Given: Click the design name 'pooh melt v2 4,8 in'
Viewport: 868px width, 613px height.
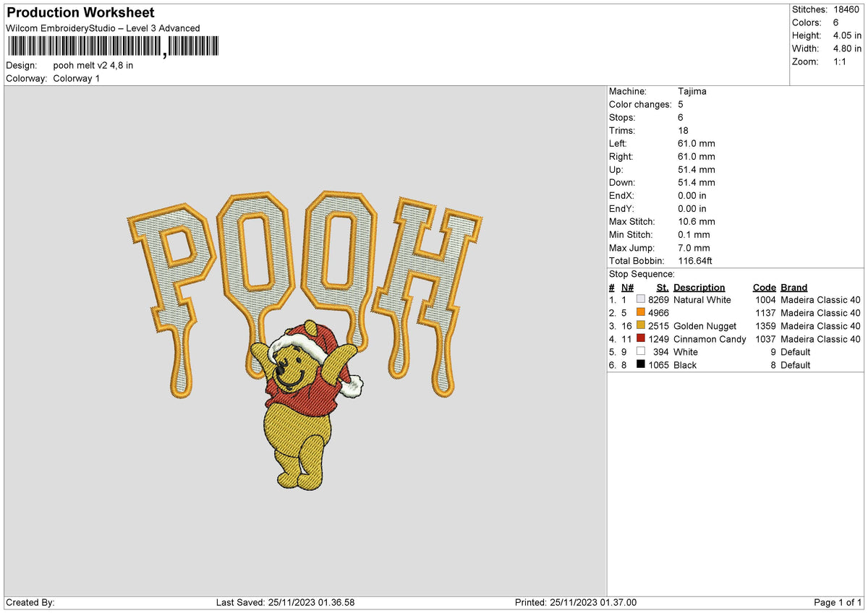Looking at the screenshot, I should click(x=93, y=65).
